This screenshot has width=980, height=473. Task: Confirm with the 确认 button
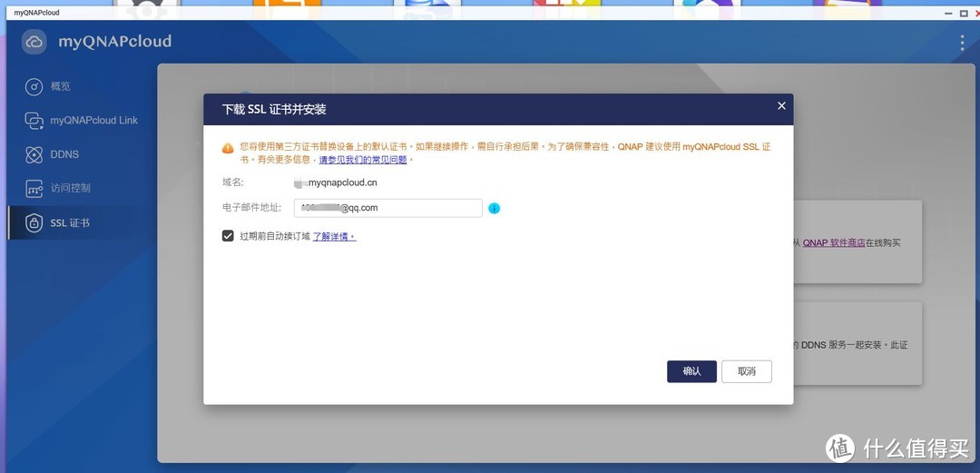pyautogui.click(x=691, y=371)
